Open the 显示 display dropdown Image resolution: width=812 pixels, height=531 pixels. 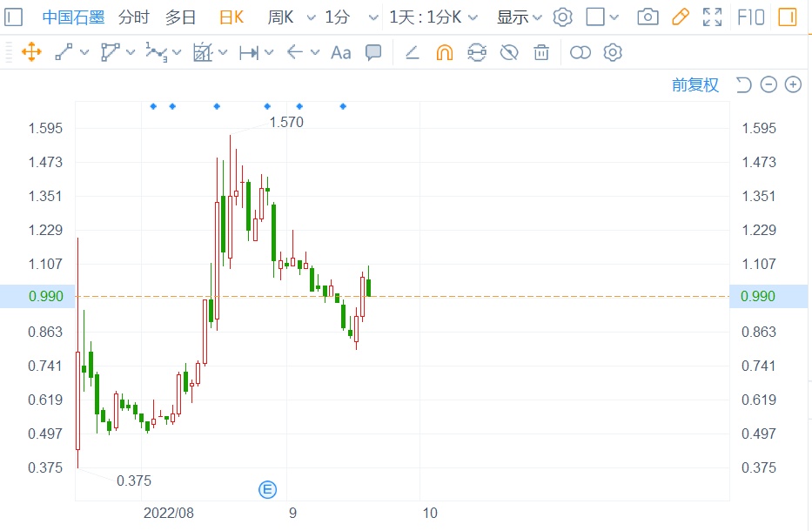click(x=519, y=17)
